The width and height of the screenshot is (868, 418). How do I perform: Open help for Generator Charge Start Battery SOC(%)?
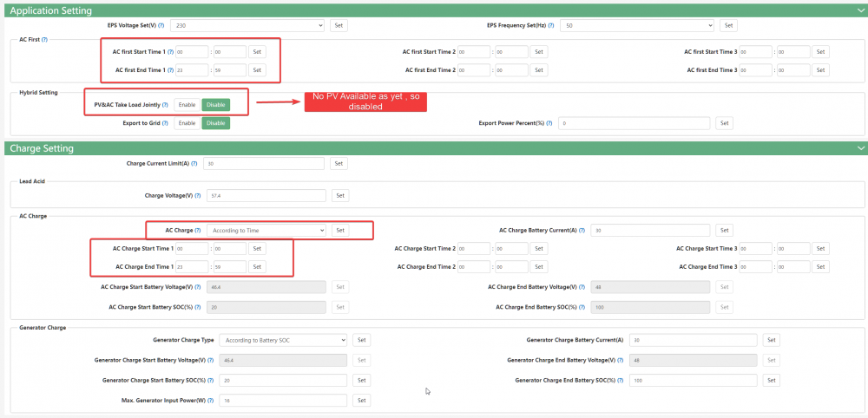(x=211, y=381)
